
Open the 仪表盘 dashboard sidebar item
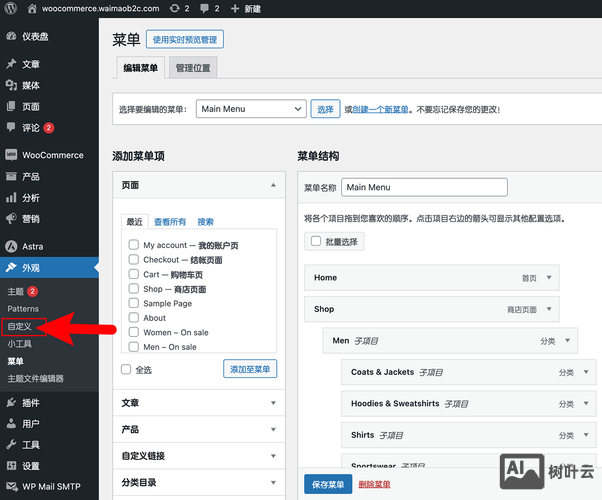[x=35, y=36]
